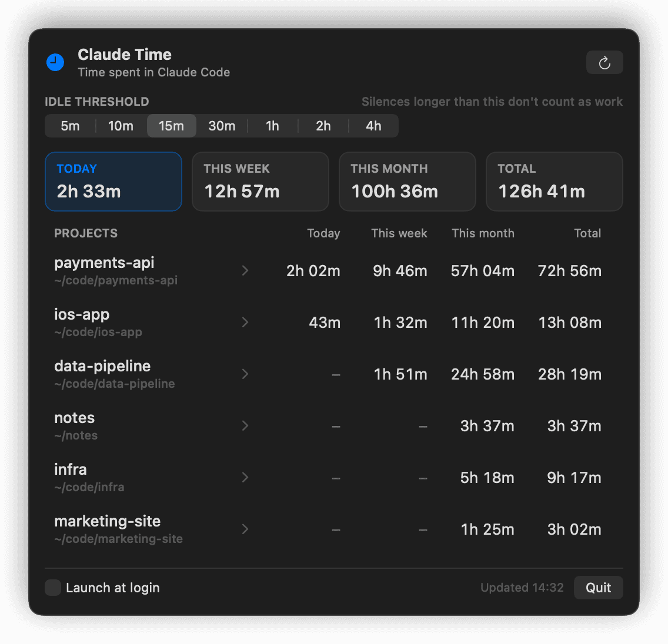Click the notes project name
Image resolution: width=668 pixels, height=644 pixels.
[x=75, y=418]
